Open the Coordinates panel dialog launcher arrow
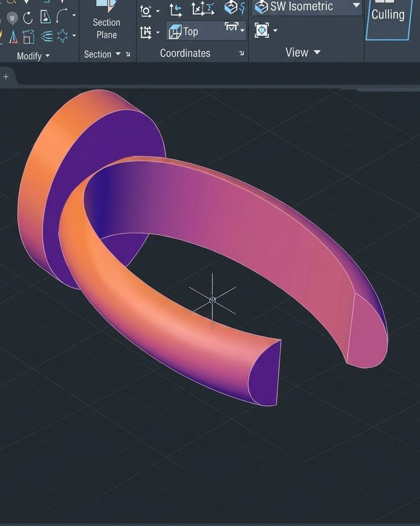Image resolution: width=420 pixels, height=526 pixels. [242, 53]
